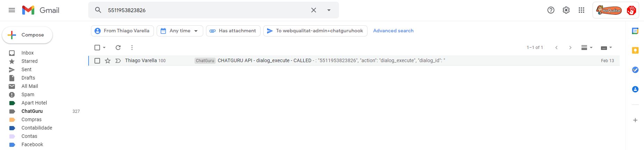Image resolution: width=644 pixels, height=150 pixels.
Task: Open Gmail settings gear
Action: [x=566, y=10]
